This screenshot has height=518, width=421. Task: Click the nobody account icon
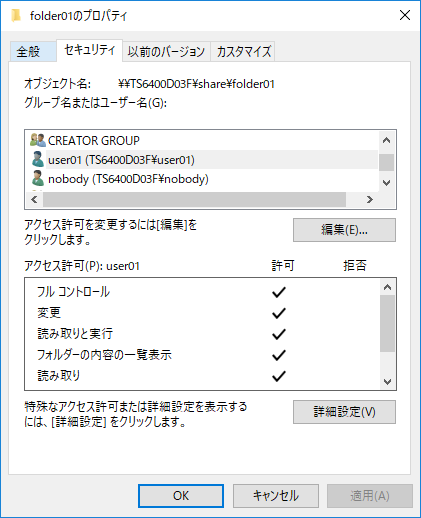click(x=38, y=178)
